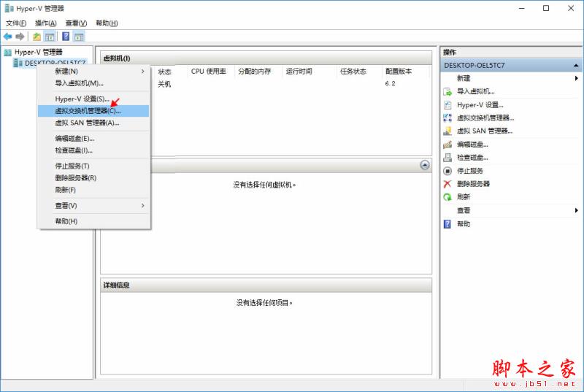
Task: Click the 详细信息 panel header
Action: click(x=266, y=285)
